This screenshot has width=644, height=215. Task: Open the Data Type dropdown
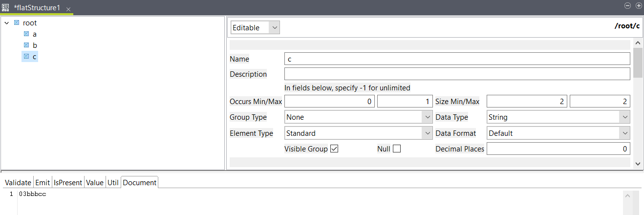point(624,117)
